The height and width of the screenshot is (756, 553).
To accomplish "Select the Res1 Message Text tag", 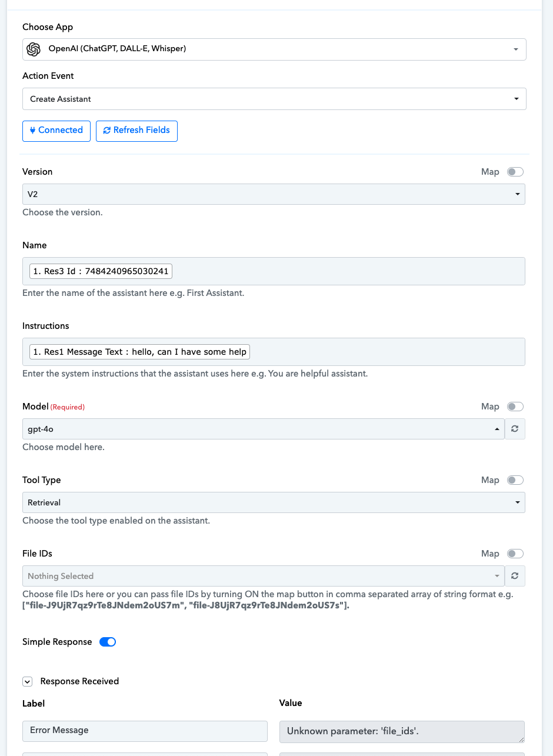I will click(x=139, y=352).
